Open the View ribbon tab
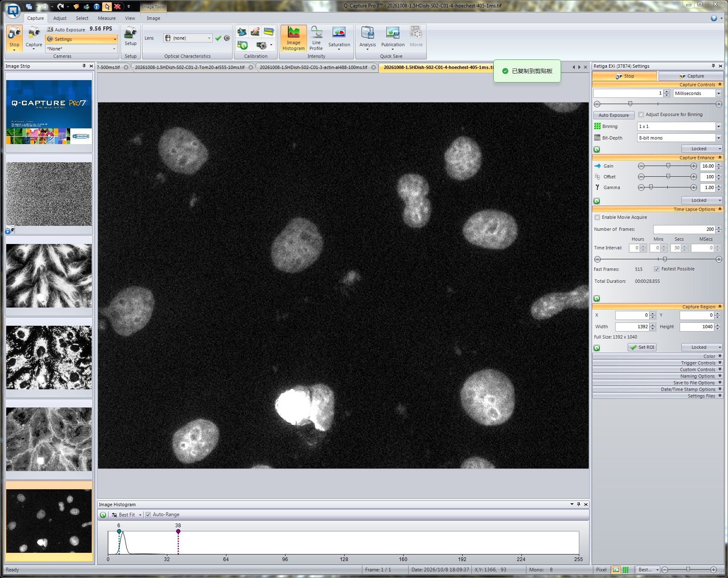 (130, 18)
